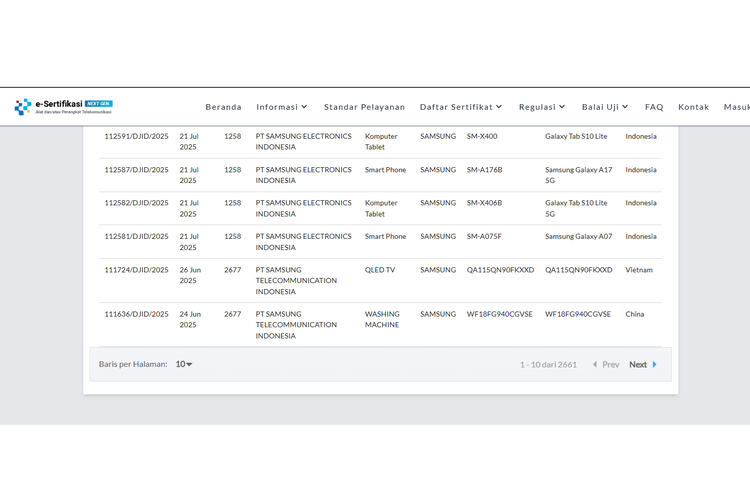Click the QA115QN90FKXXD model cell
Viewport: 750px width, 500px height.
click(x=500, y=270)
